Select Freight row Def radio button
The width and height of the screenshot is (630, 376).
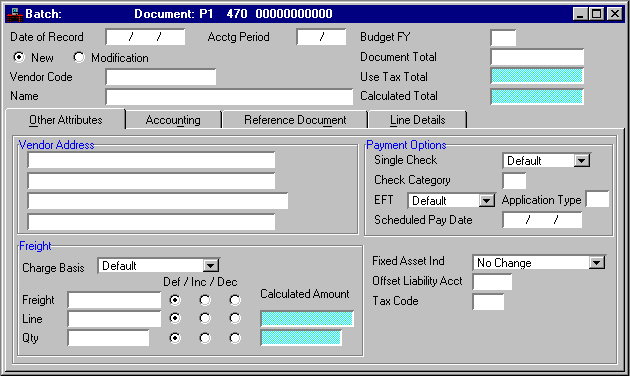175,300
